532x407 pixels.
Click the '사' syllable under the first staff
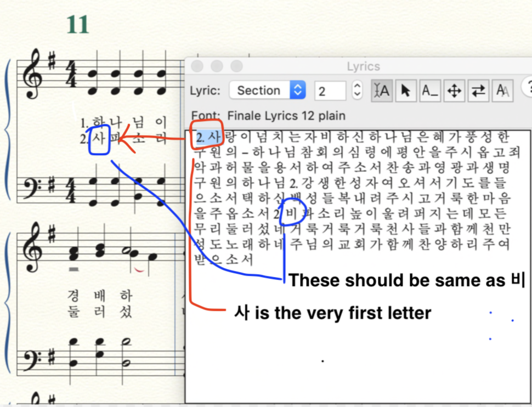click(x=99, y=137)
